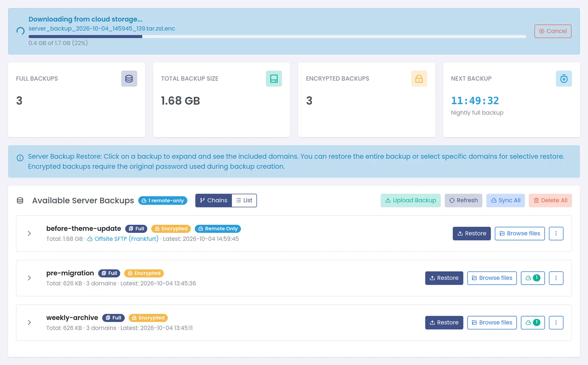This screenshot has width=588, height=365.
Task: Restore the pre-migration backup
Action: click(x=444, y=278)
